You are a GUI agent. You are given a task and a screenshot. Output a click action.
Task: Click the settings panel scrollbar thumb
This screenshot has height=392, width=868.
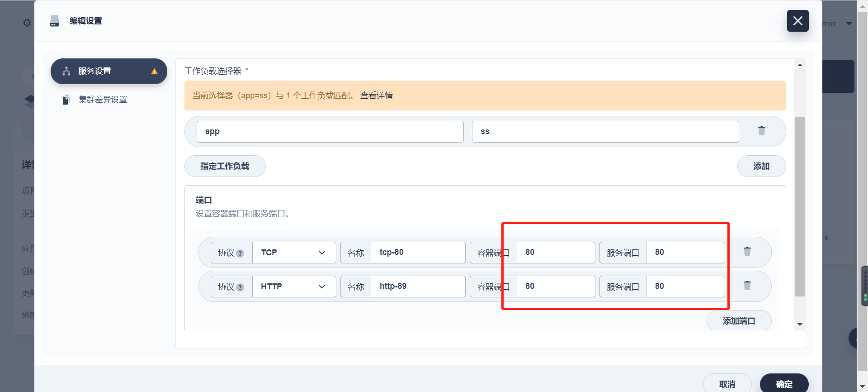800,207
